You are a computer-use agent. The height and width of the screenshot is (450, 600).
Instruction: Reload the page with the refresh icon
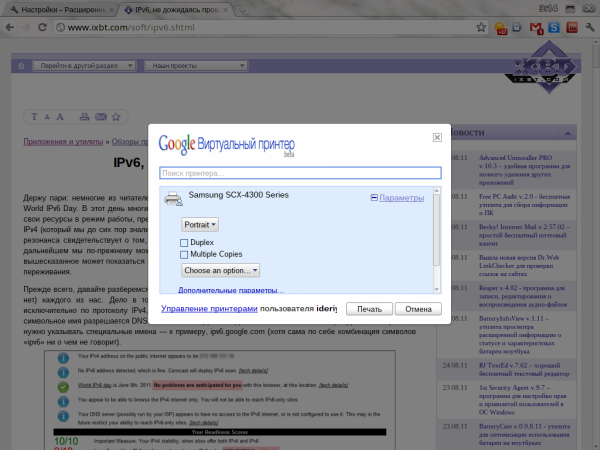pyautogui.click(x=42, y=27)
